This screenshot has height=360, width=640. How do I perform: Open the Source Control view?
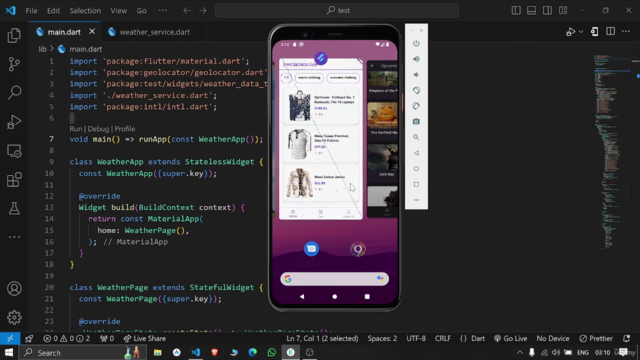(x=14, y=64)
